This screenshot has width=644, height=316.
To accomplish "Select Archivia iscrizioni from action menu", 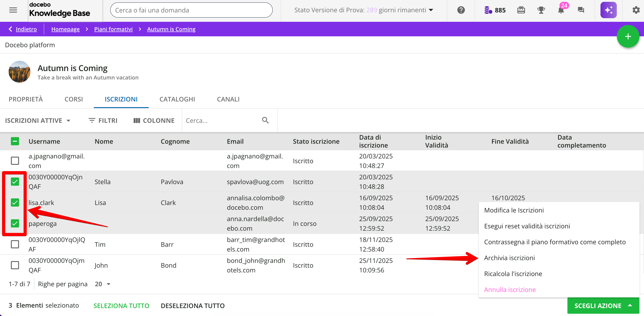I will click(509, 258).
